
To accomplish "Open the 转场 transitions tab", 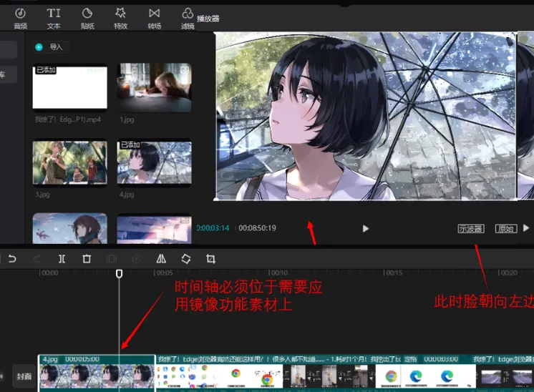I will click(155, 19).
